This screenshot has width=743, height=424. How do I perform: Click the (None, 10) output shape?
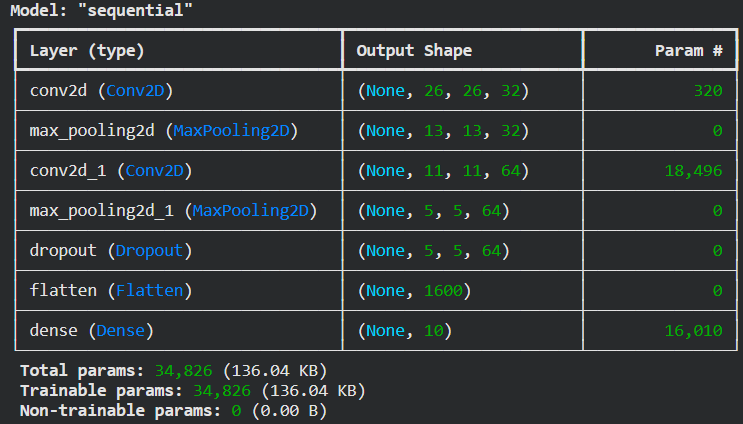point(405,331)
